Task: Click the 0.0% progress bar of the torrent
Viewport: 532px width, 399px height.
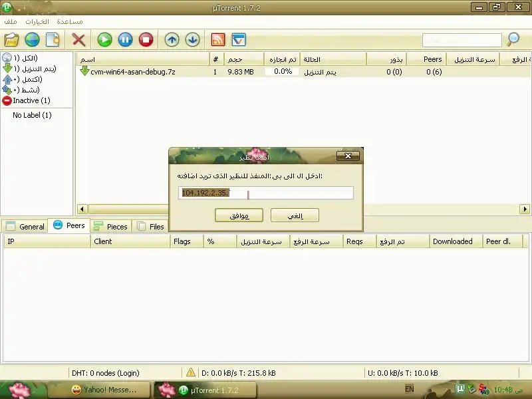Action: point(282,72)
